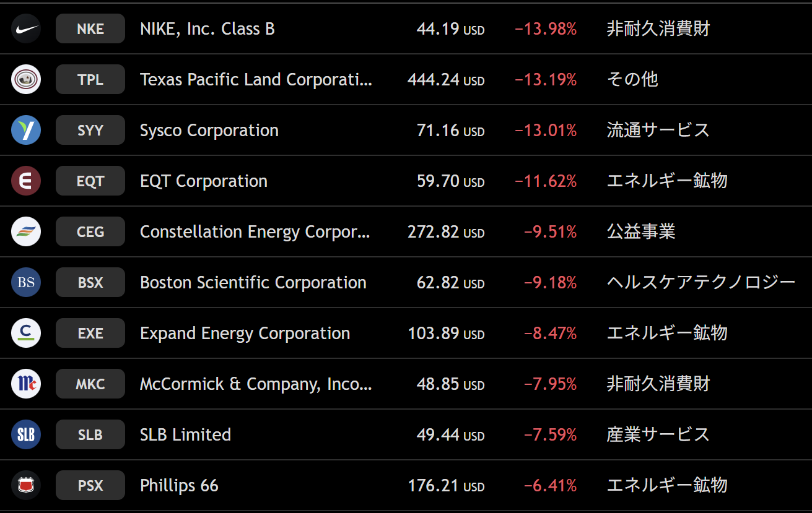812x513 pixels.
Task: Click the McCormick logo icon
Action: coord(26,384)
